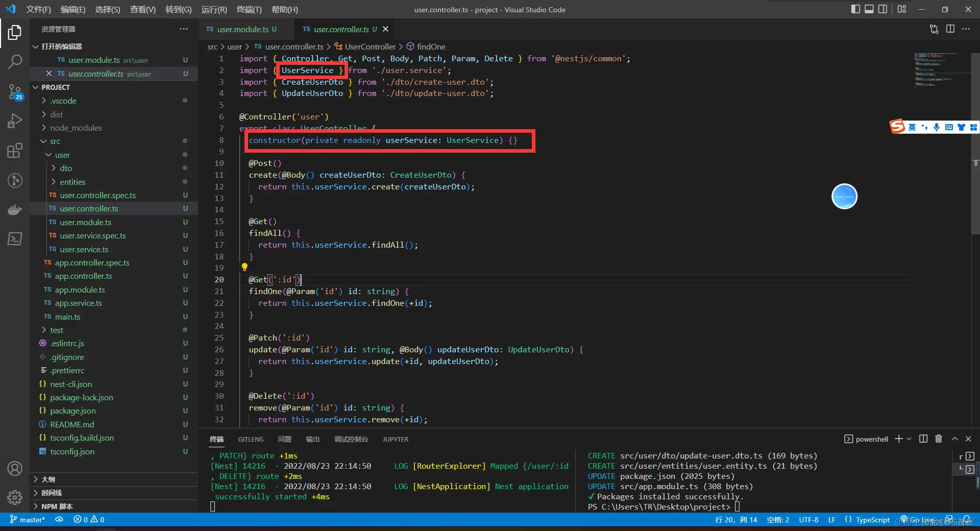
Task: Toggle secondary sidebar layout button
Action: (883, 9)
